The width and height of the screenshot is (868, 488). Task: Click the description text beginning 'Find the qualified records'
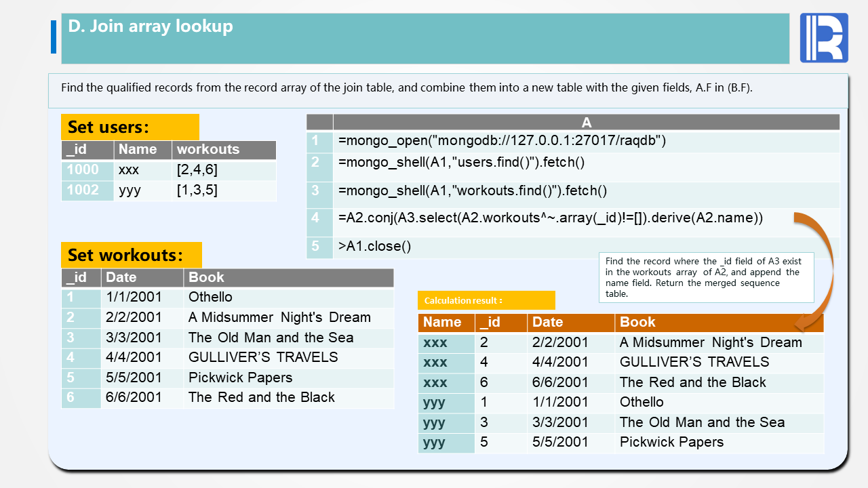click(407, 87)
